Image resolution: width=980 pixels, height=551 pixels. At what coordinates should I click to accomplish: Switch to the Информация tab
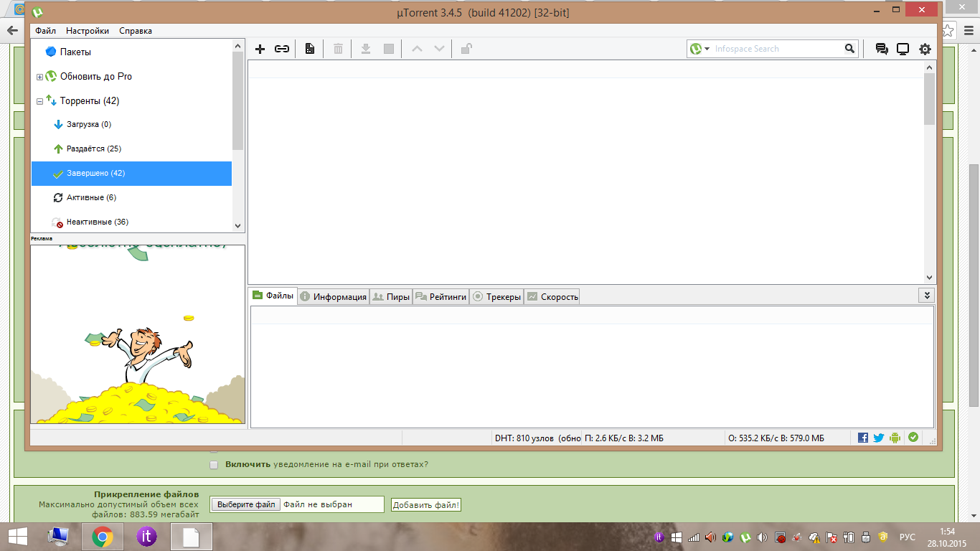click(x=333, y=297)
